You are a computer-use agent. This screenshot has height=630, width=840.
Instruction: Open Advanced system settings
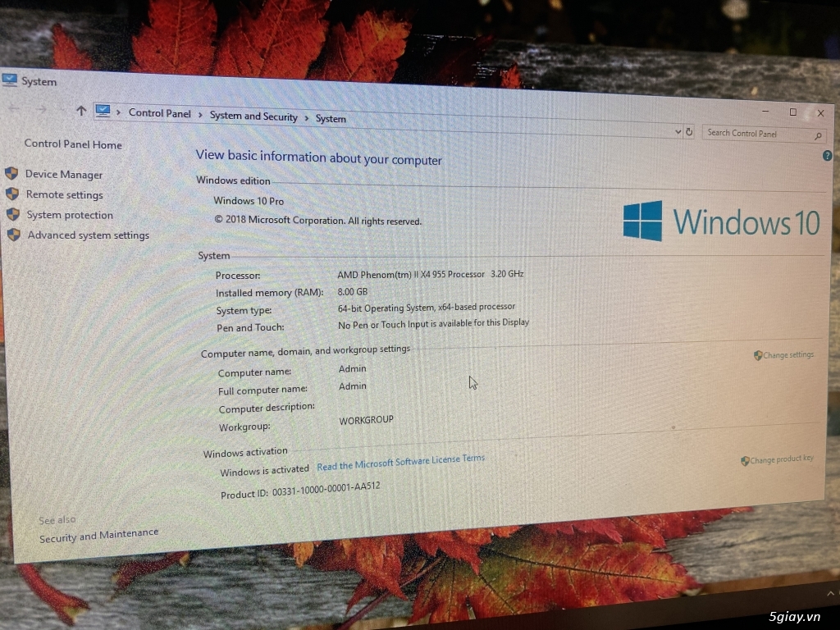point(88,235)
